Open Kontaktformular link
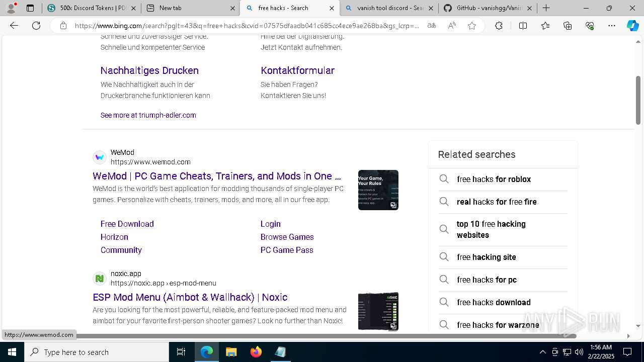Screen dimensions: 644x362 (x=297, y=70)
